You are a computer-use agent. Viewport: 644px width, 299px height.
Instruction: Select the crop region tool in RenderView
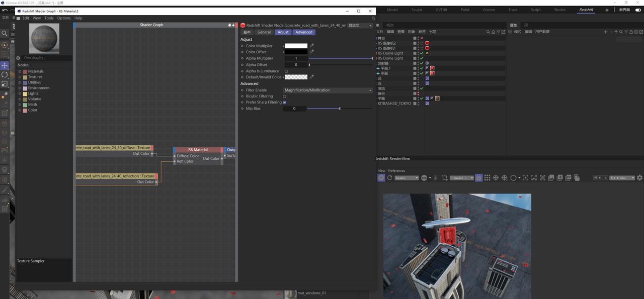pos(444,178)
